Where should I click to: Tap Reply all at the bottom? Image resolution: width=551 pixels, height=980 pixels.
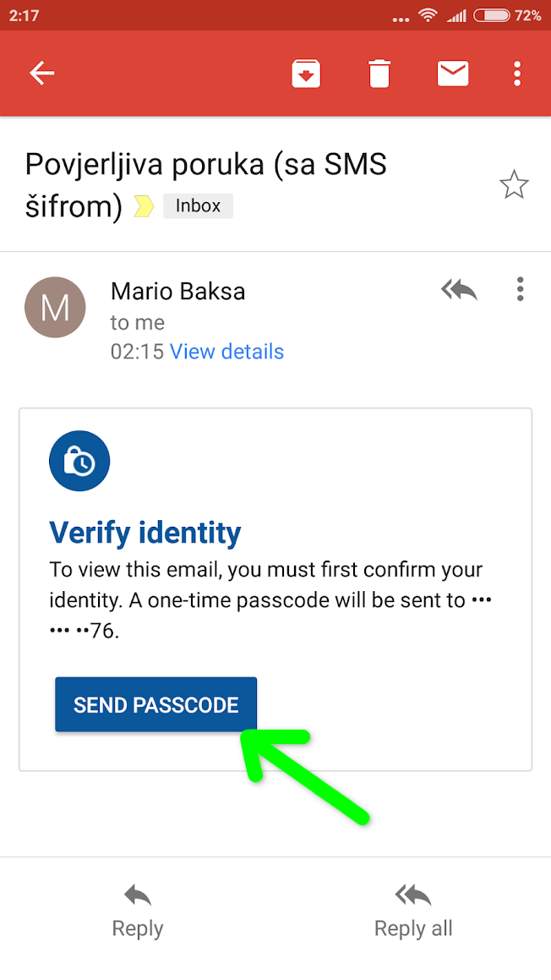point(413,911)
